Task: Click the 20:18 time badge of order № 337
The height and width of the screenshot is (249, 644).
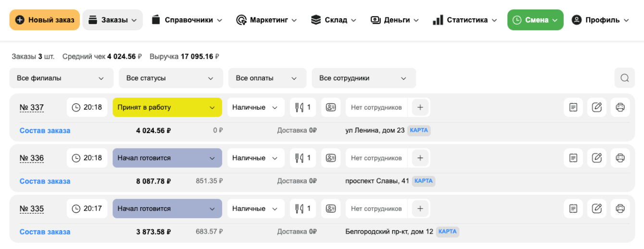Action: pos(87,108)
